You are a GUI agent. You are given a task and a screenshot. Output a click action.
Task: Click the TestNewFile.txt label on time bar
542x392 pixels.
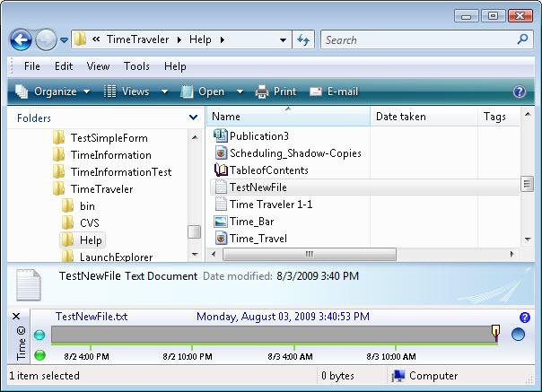(92, 317)
